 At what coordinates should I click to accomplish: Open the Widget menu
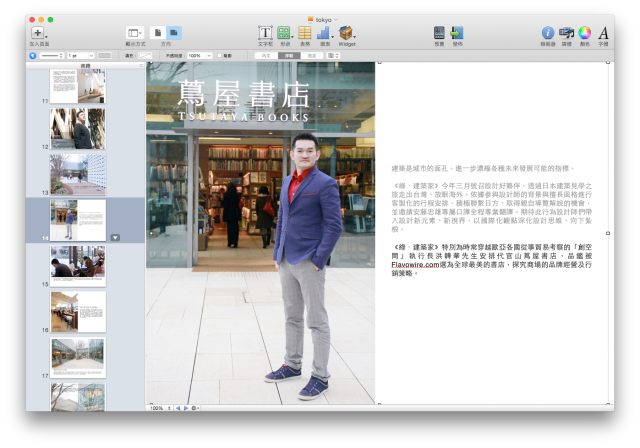point(346,33)
